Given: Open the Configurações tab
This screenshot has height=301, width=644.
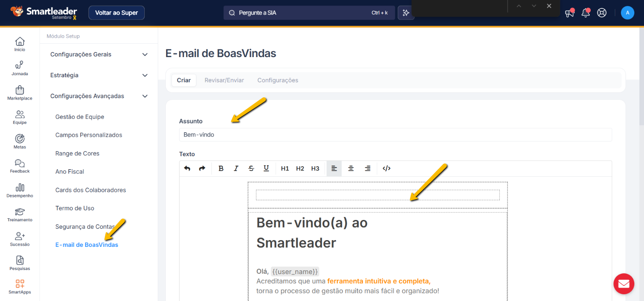Looking at the screenshot, I should click(x=277, y=80).
